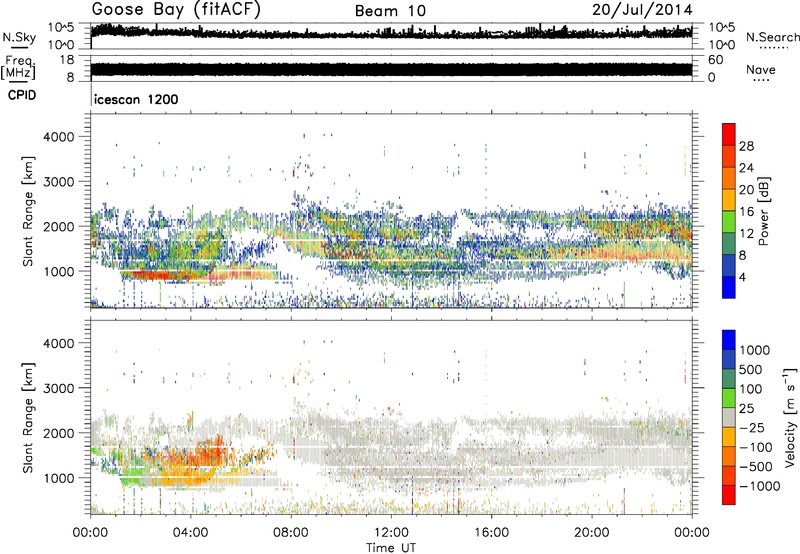Pick the blue top segment of velocity color bar
This screenshot has height=554, width=800.
(x=729, y=340)
